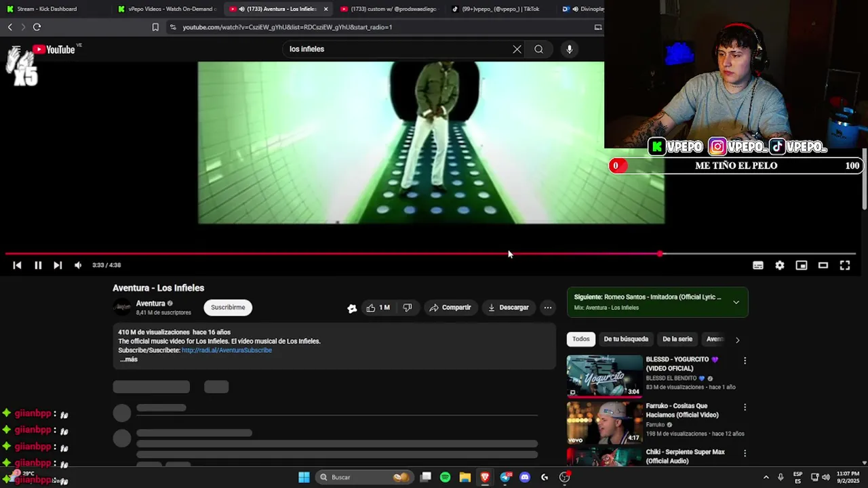Expand the mix playlist panel chevron
The height and width of the screenshot is (488, 868).
click(x=736, y=302)
